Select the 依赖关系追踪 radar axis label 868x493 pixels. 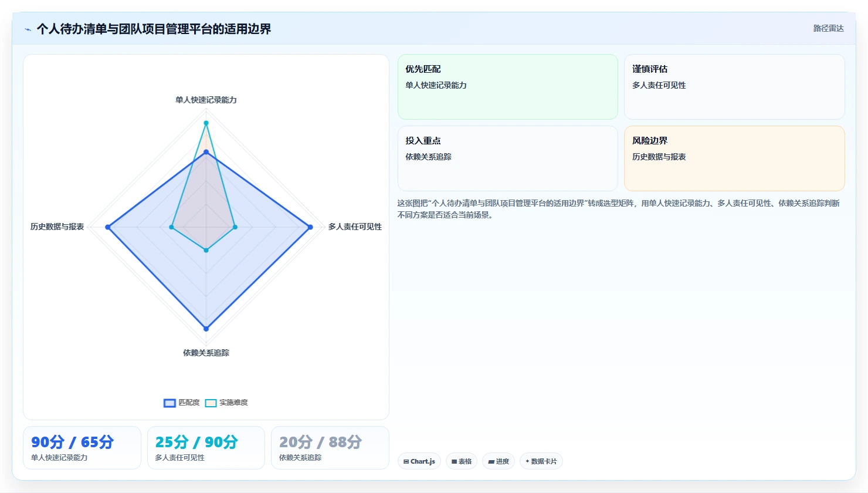(x=206, y=353)
